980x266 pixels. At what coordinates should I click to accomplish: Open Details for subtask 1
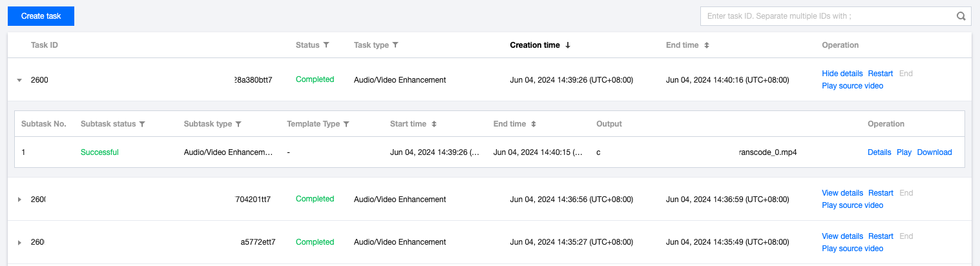point(879,152)
